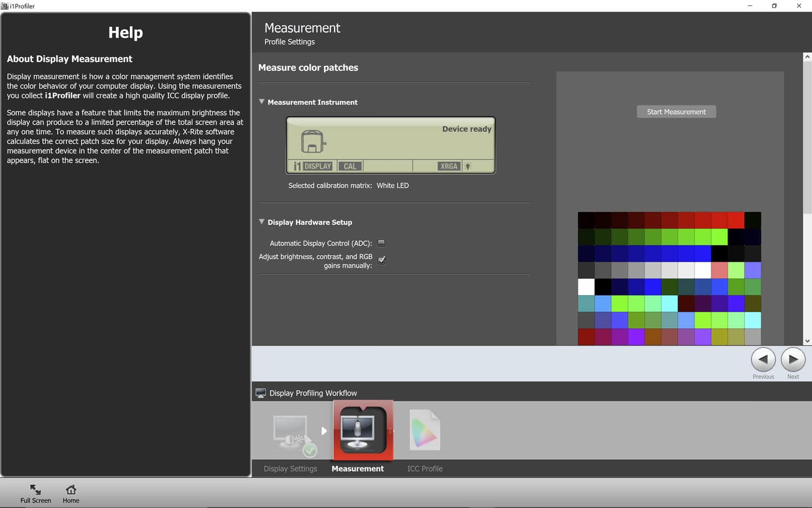Collapse the Measurement Instrument section
This screenshot has height=508, width=812.
tap(261, 102)
